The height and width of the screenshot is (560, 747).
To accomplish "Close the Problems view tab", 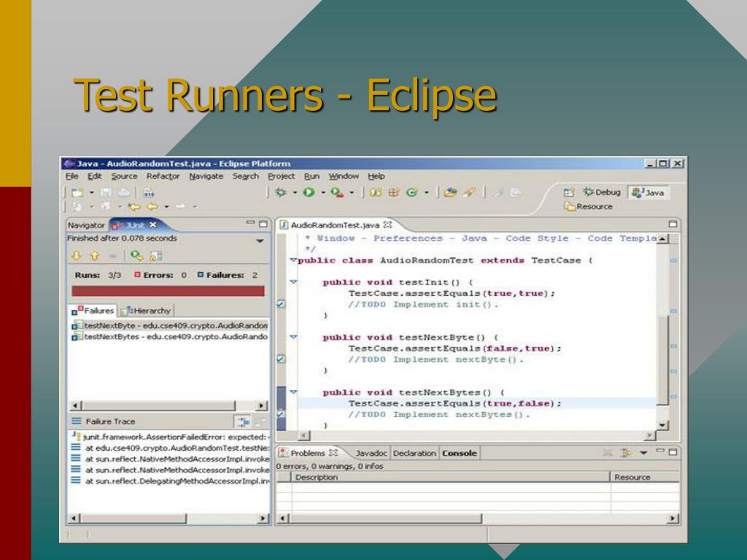I will coord(333,453).
